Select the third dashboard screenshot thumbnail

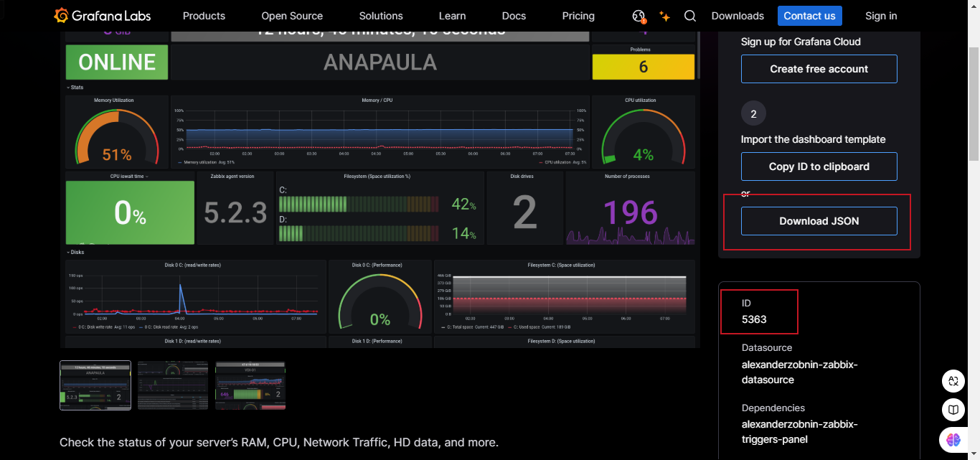point(250,385)
